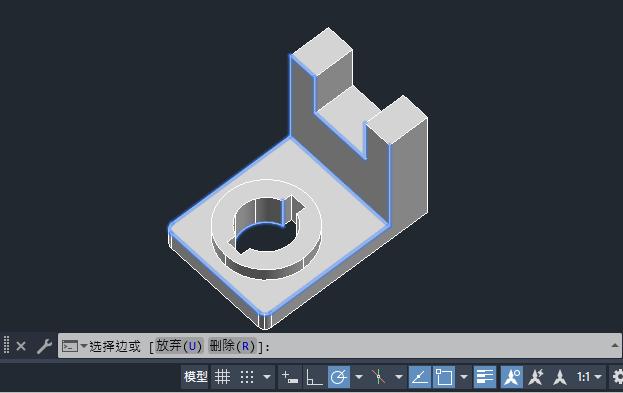Open workspace switching gear icon

coord(617,376)
